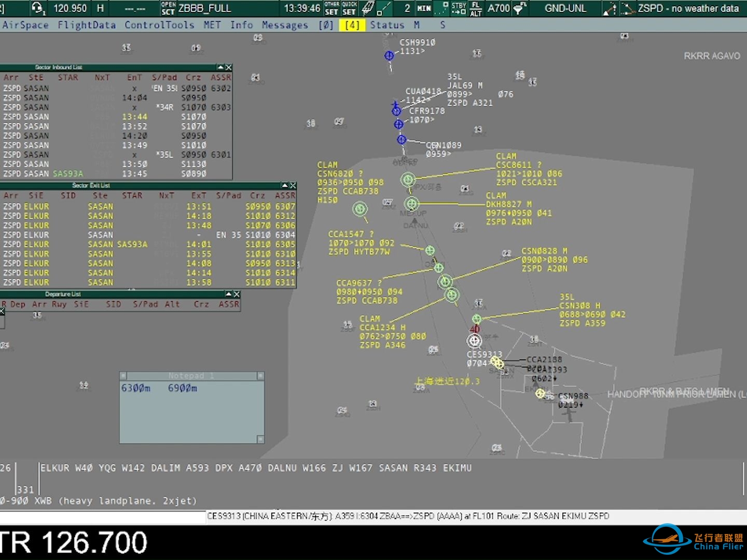Image resolution: width=747 pixels, height=560 pixels.
Task: Click the CCA1547 aircraft tag callsign
Action: pyautogui.click(x=346, y=234)
